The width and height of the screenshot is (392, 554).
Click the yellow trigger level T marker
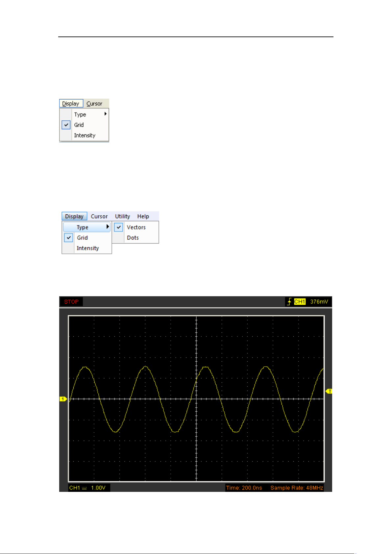(329, 391)
